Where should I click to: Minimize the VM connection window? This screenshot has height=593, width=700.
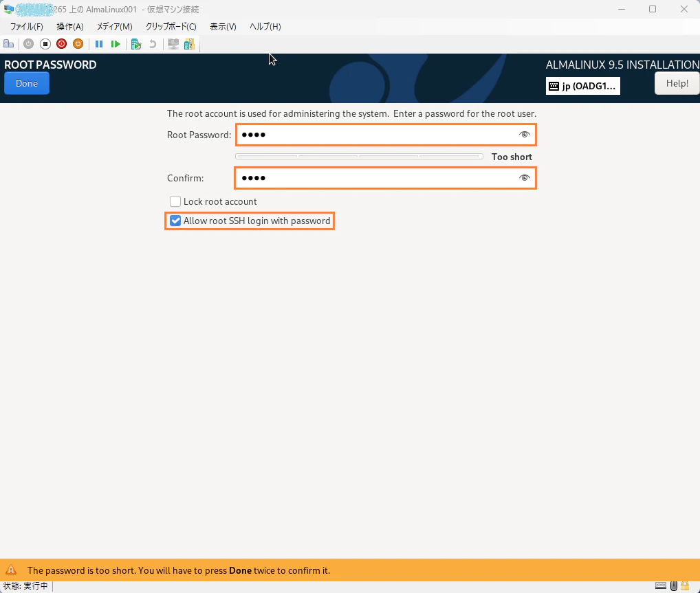point(622,9)
